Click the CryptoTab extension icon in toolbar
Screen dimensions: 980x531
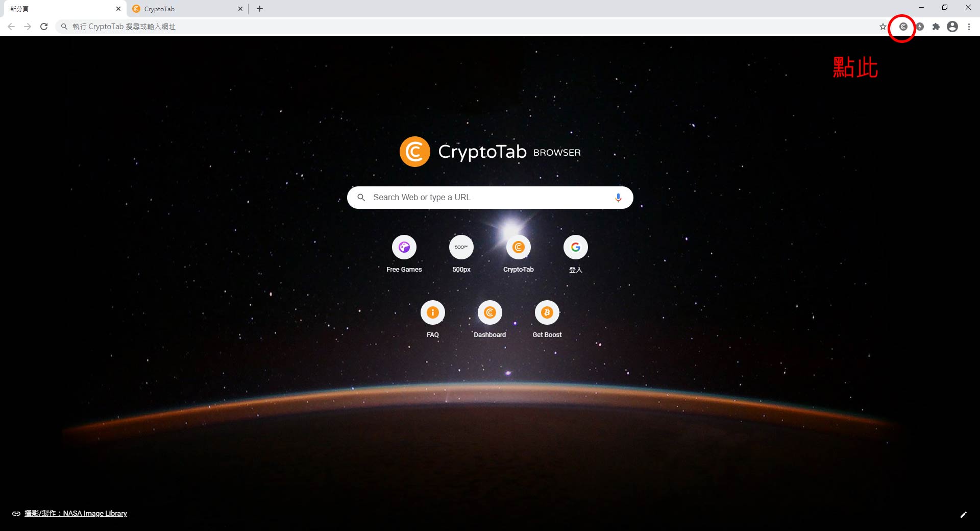(903, 27)
